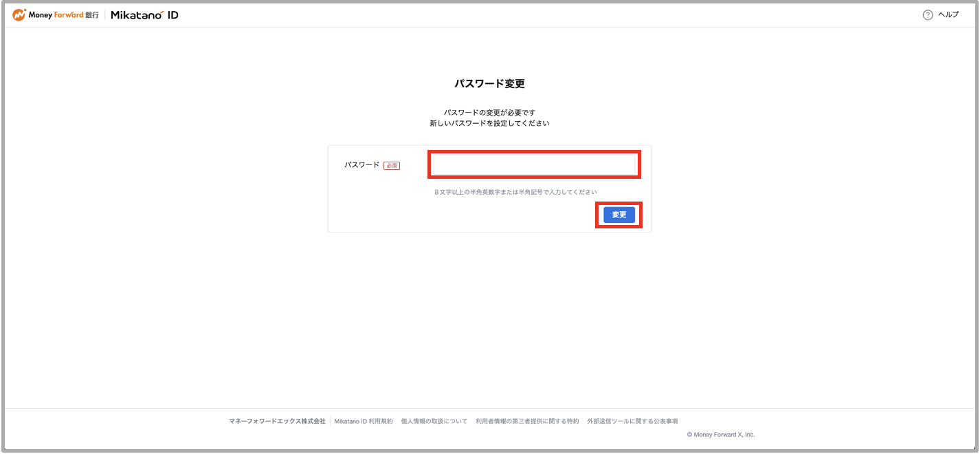Open Mikatano ID 利用規約 link

pyautogui.click(x=364, y=421)
